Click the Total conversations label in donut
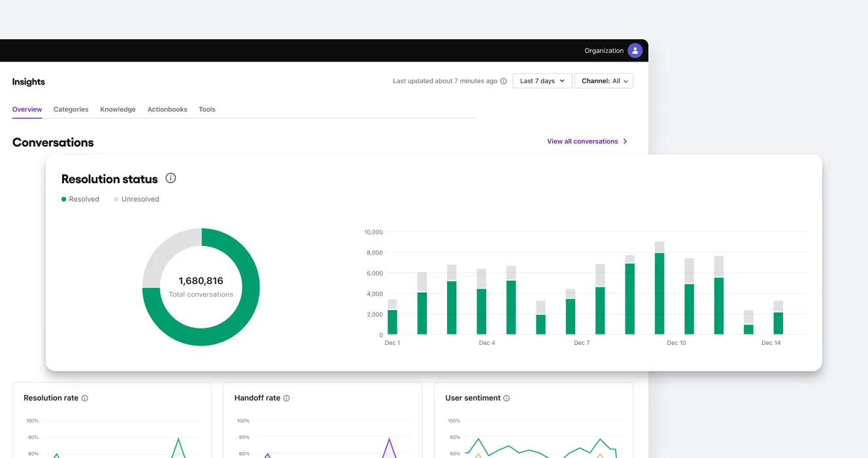This screenshot has width=868, height=458. (x=201, y=294)
